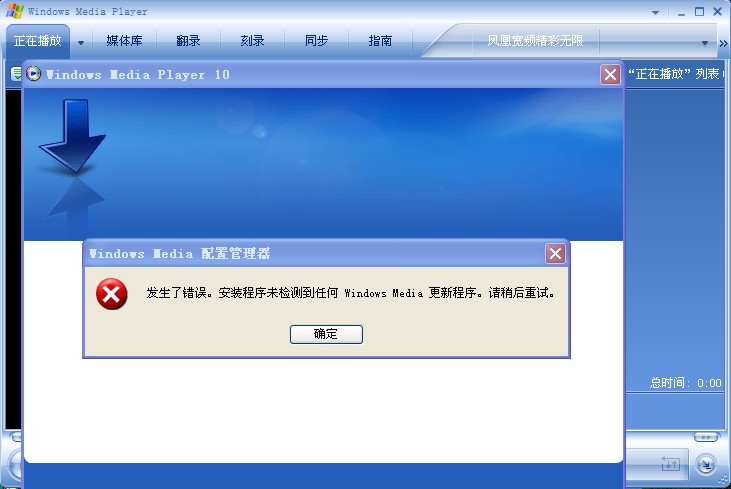Maximize the Windows Media Player window
This screenshot has width=731, height=489.
(x=699, y=12)
